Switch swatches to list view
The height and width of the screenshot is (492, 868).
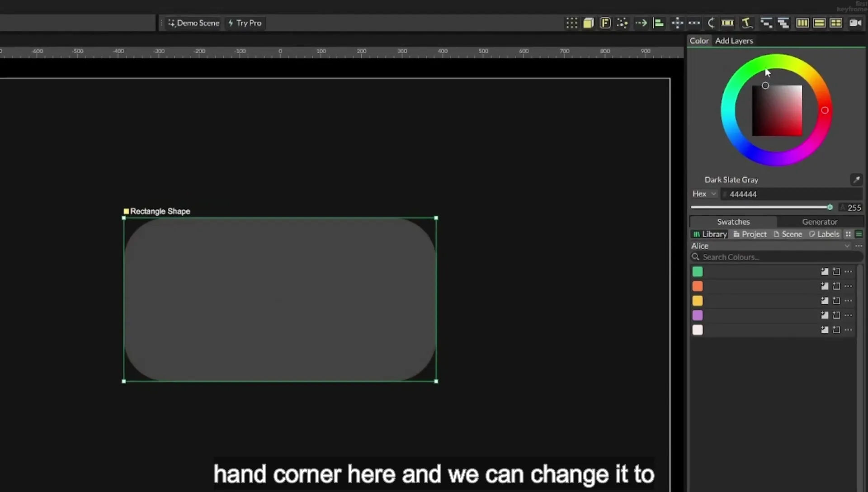pos(859,234)
